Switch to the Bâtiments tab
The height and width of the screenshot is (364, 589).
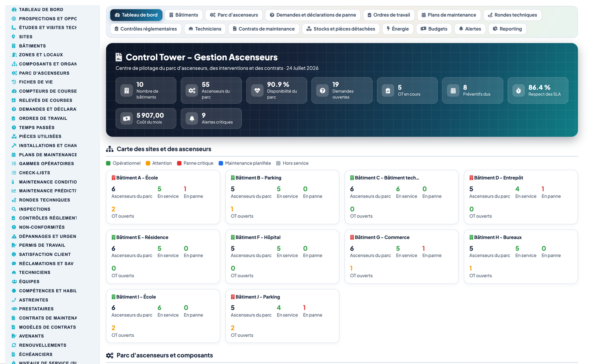click(x=183, y=15)
